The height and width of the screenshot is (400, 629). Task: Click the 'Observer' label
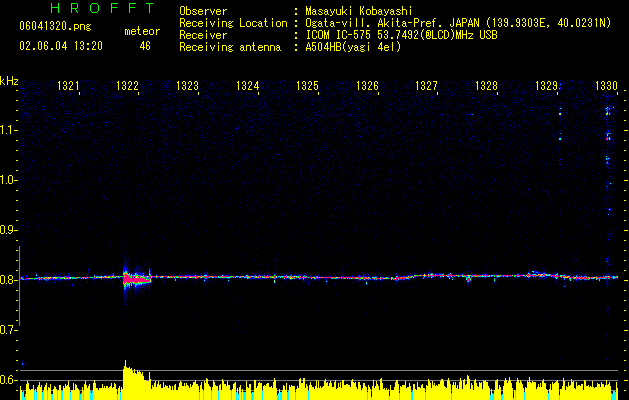203,11
